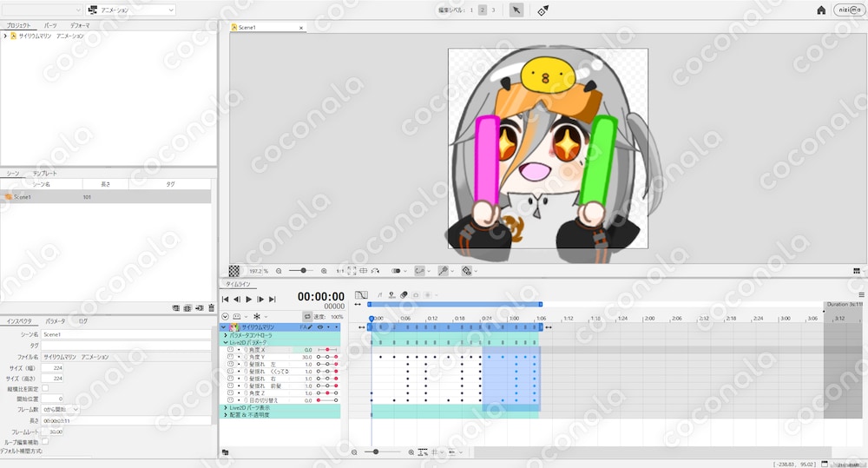Click the motion path curve icon
The width and height of the screenshot is (868, 468).
coord(419,271)
